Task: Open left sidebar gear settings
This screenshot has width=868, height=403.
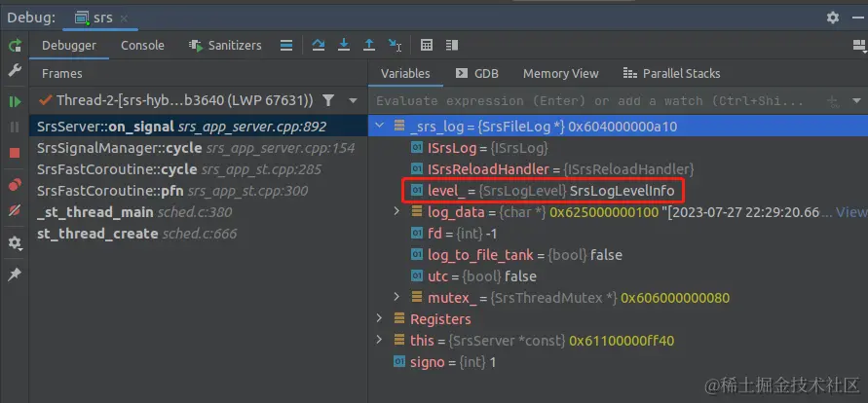Action: pyautogui.click(x=15, y=243)
